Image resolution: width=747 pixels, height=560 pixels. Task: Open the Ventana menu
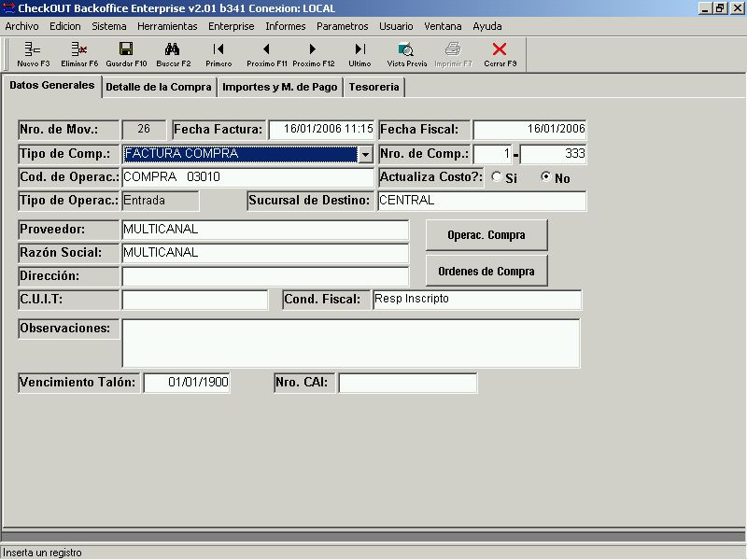pyautogui.click(x=443, y=26)
